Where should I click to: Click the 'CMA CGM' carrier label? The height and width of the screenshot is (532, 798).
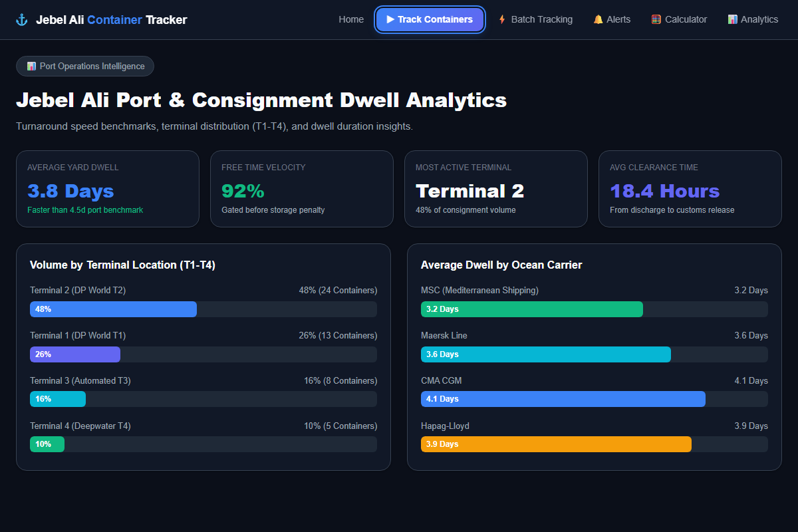441,381
